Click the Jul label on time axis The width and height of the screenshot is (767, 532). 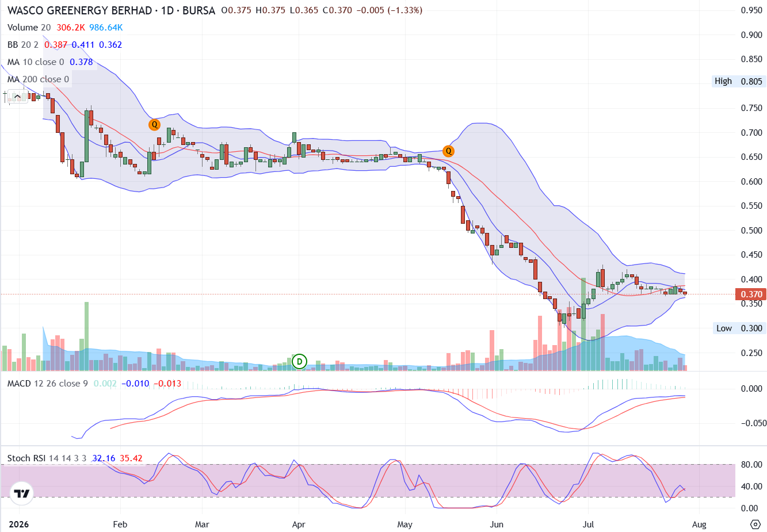pyautogui.click(x=588, y=525)
